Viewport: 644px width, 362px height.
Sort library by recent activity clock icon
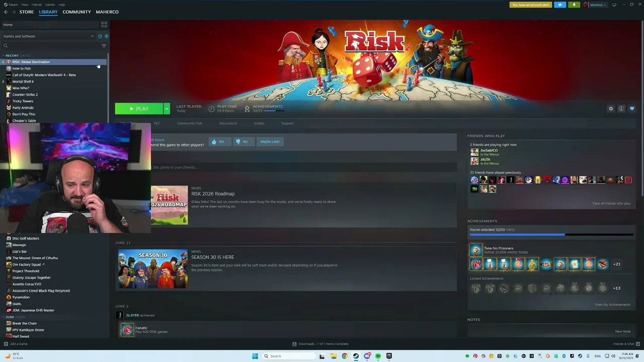(100, 36)
